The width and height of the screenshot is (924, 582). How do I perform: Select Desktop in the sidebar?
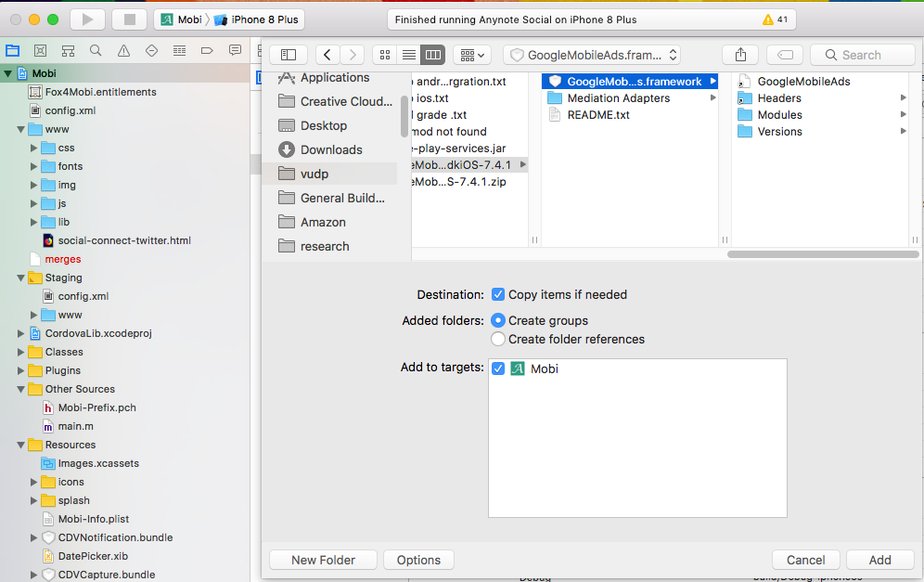[323, 125]
